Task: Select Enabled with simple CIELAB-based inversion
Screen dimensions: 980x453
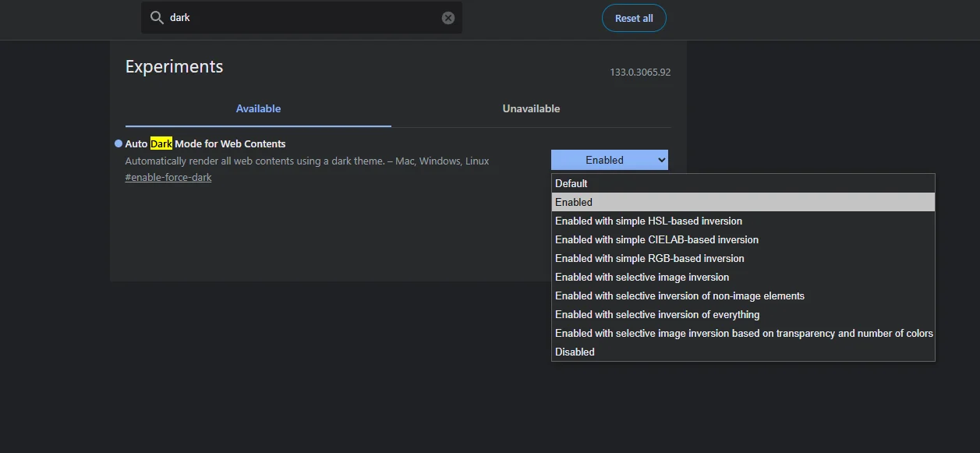Action: (x=656, y=239)
